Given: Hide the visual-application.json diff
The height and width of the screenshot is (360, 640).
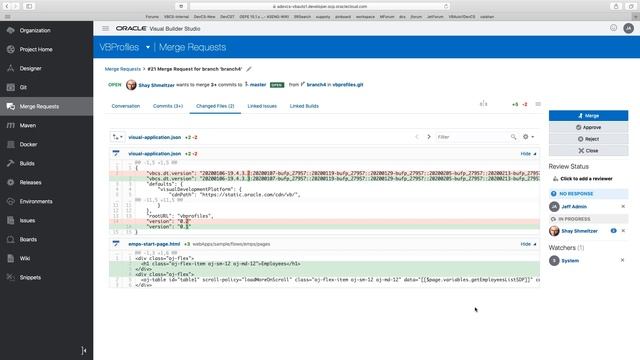Looking at the screenshot, I should (x=528, y=154).
